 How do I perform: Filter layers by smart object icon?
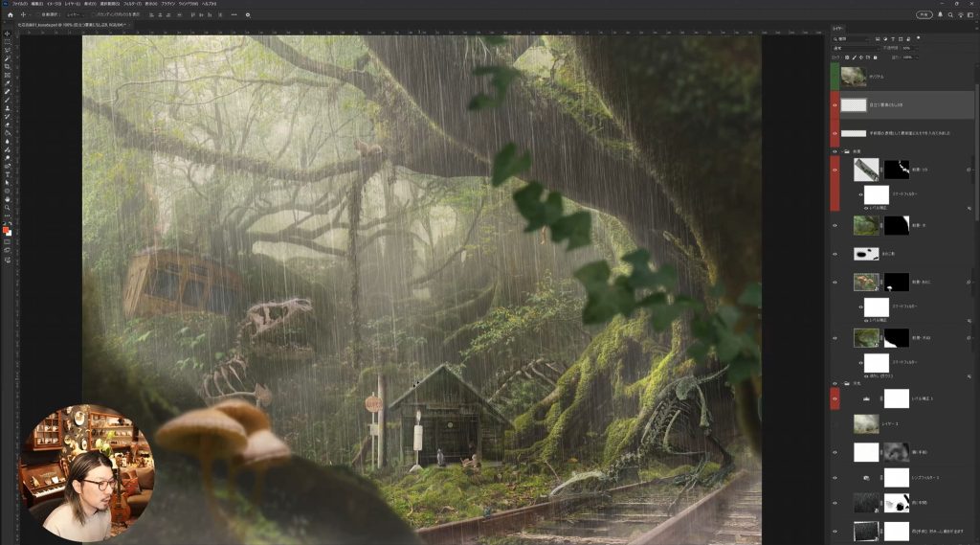pos(908,39)
